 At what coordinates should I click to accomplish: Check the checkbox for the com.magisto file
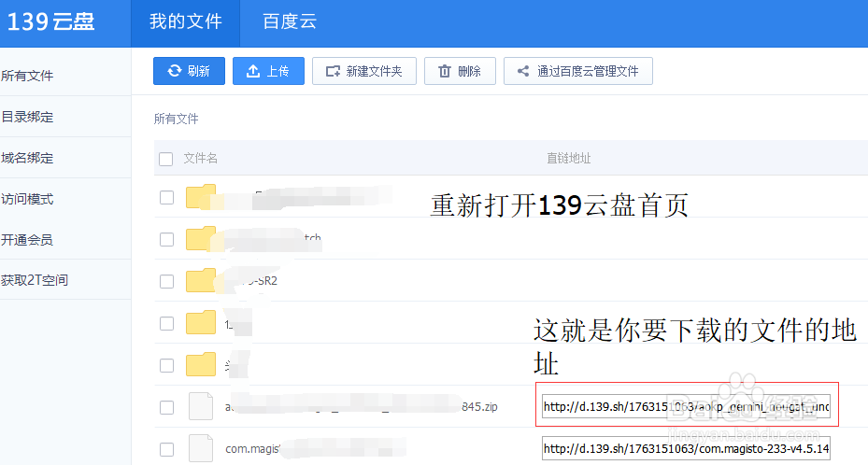[166, 449]
